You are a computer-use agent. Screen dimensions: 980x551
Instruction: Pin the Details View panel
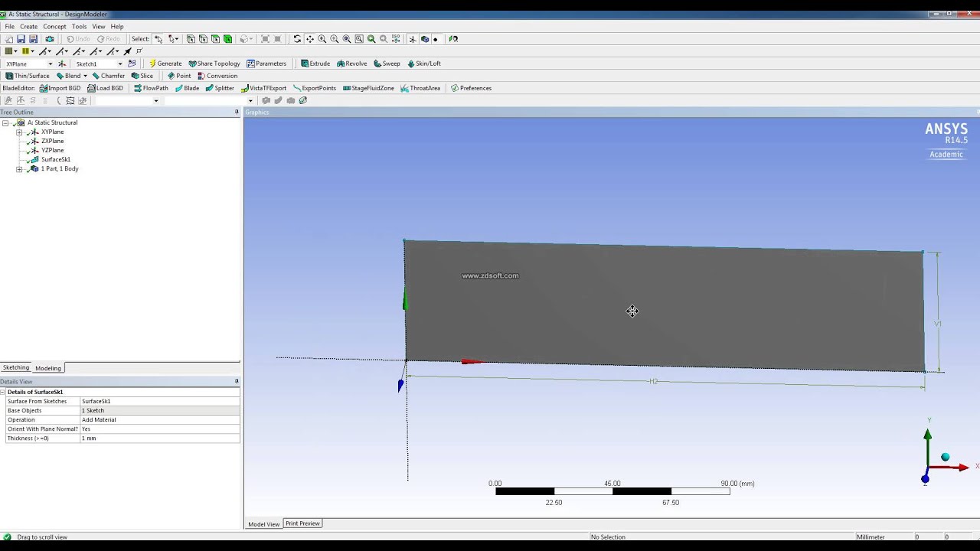(x=237, y=381)
